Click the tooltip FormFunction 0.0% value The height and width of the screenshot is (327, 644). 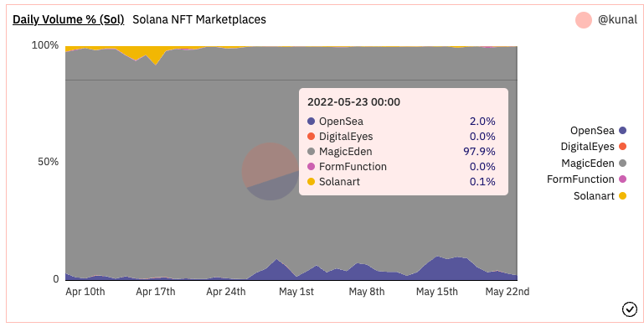pos(482,167)
